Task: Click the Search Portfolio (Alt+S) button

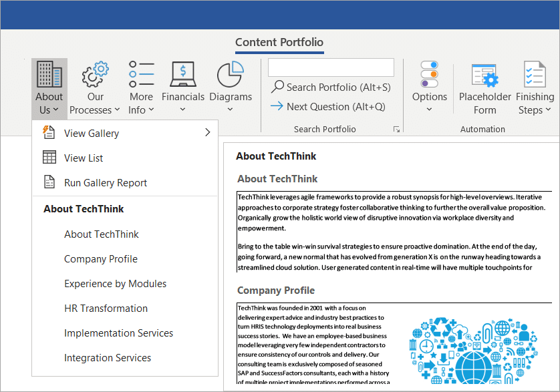Action: (331, 87)
